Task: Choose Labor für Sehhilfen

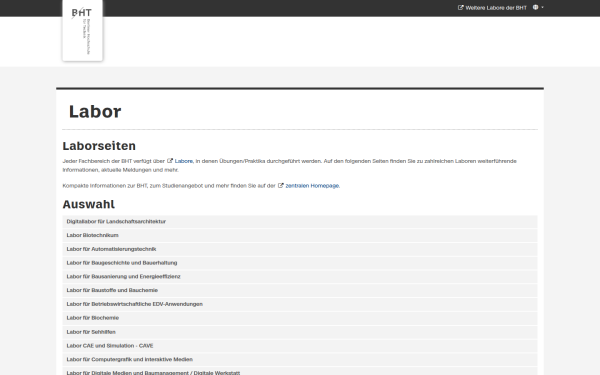Action: coord(300,332)
